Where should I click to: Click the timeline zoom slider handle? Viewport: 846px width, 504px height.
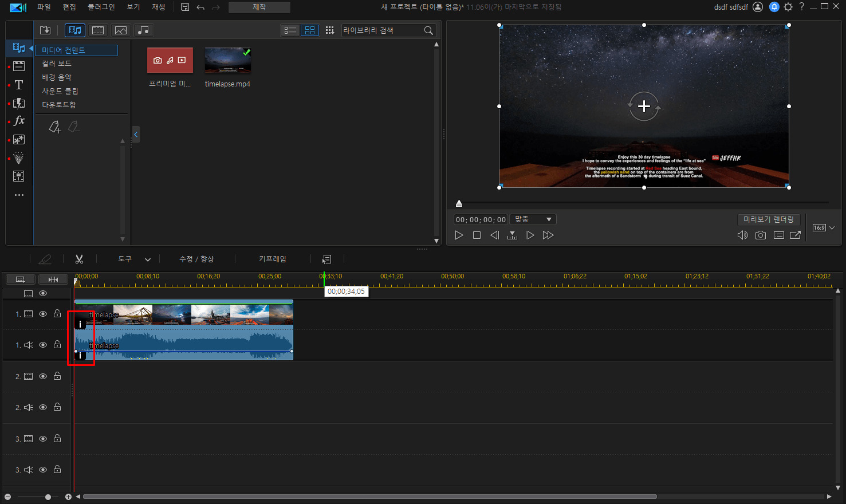[x=48, y=497]
